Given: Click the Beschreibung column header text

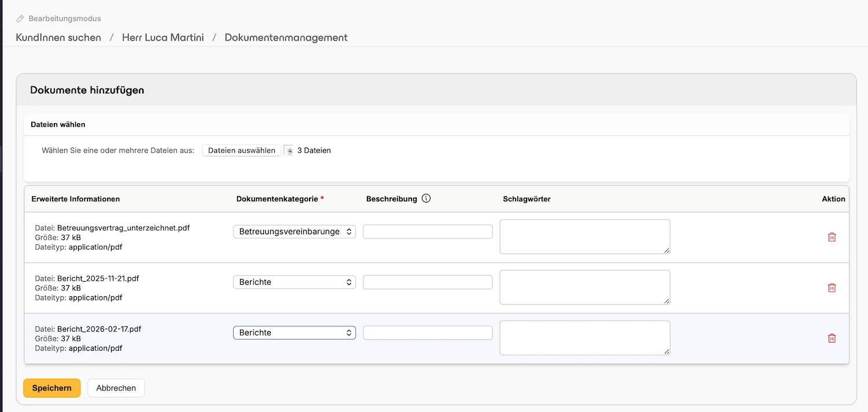Looking at the screenshot, I should pos(392,198).
